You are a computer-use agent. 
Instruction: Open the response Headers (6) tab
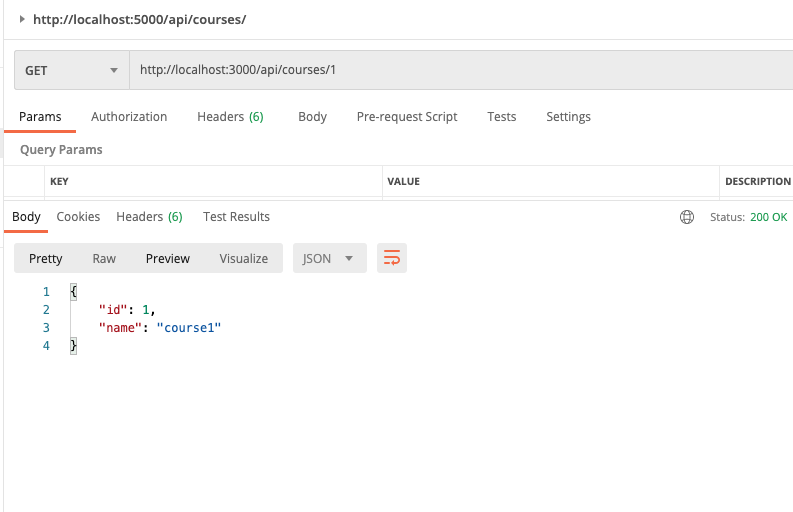pos(149,217)
